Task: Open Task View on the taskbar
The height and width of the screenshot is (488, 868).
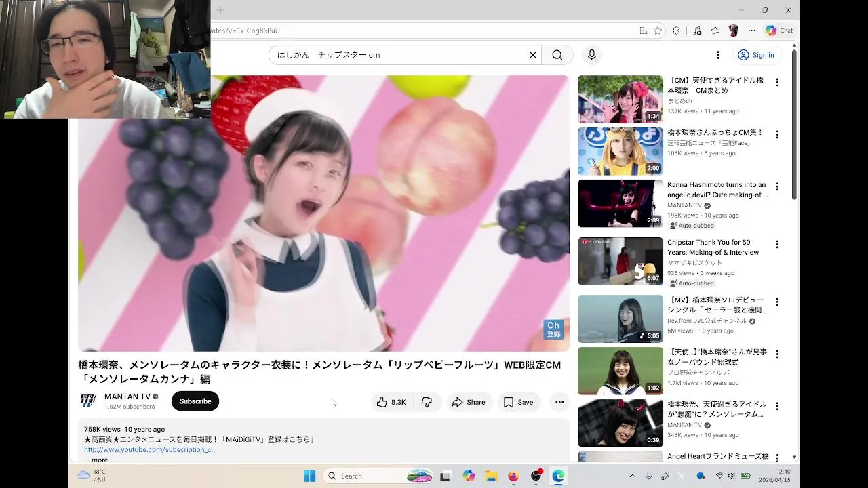Action: click(x=445, y=476)
